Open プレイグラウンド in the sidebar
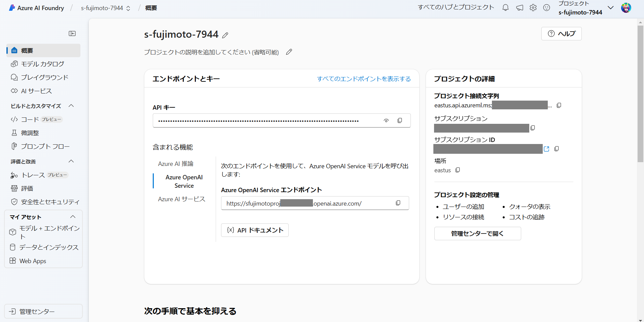The height and width of the screenshot is (322, 644). 43,77
